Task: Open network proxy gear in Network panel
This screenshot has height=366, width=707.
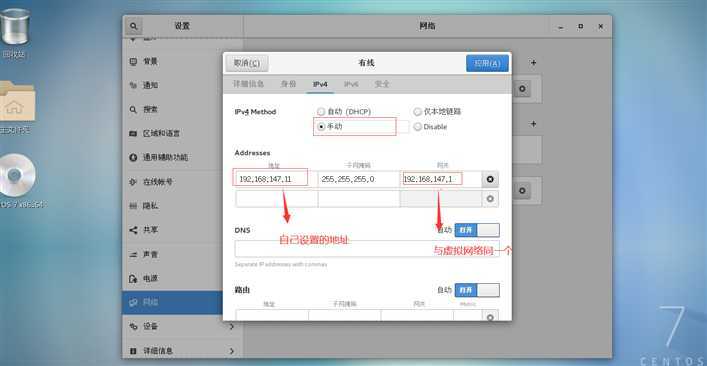Action: click(522, 191)
